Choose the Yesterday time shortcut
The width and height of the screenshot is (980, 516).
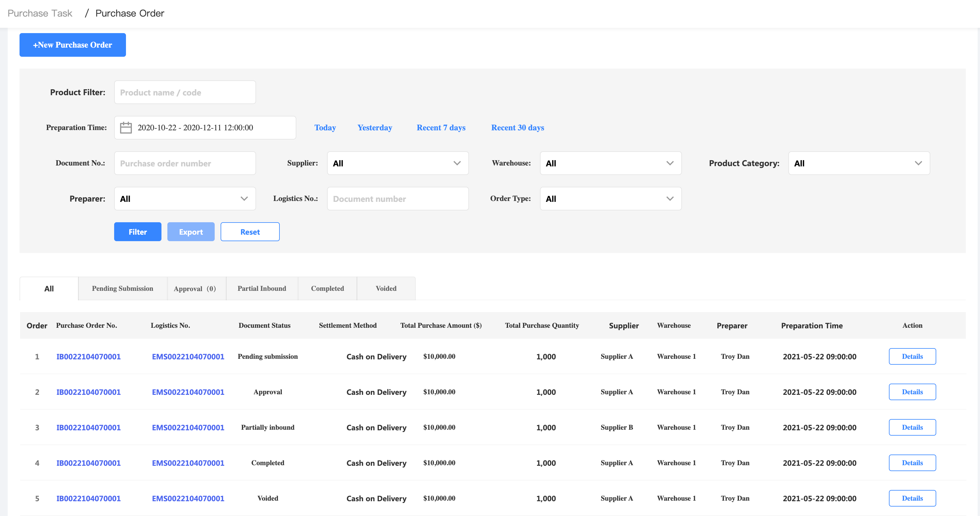(375, 128)
